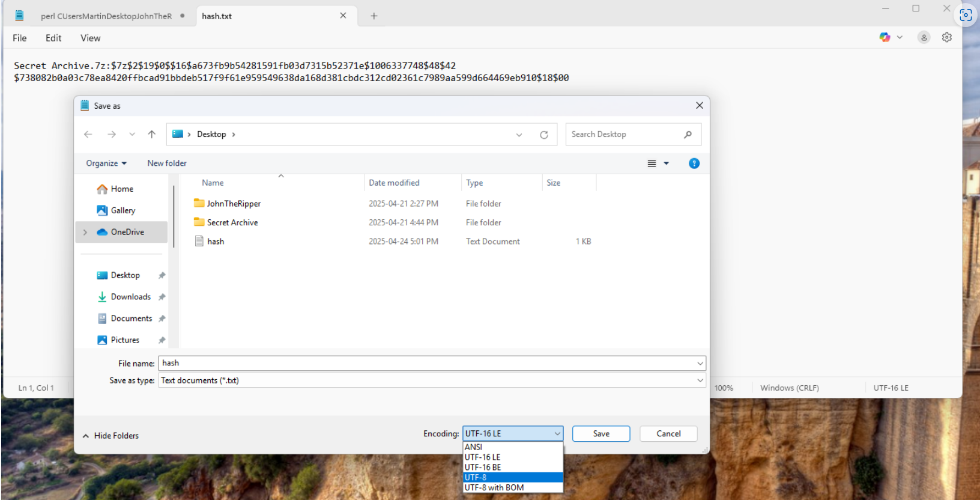Open the View menu

(91, 38)
